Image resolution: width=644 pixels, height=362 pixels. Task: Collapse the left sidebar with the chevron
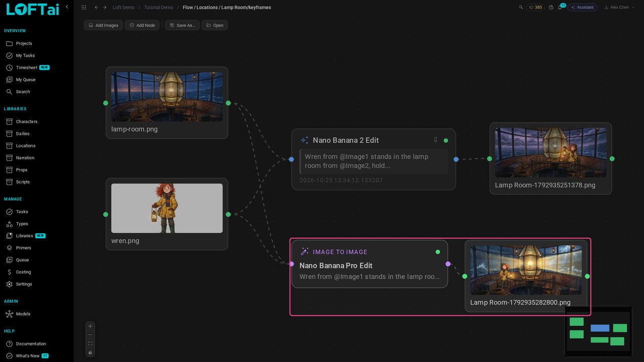tap(67, 7)
